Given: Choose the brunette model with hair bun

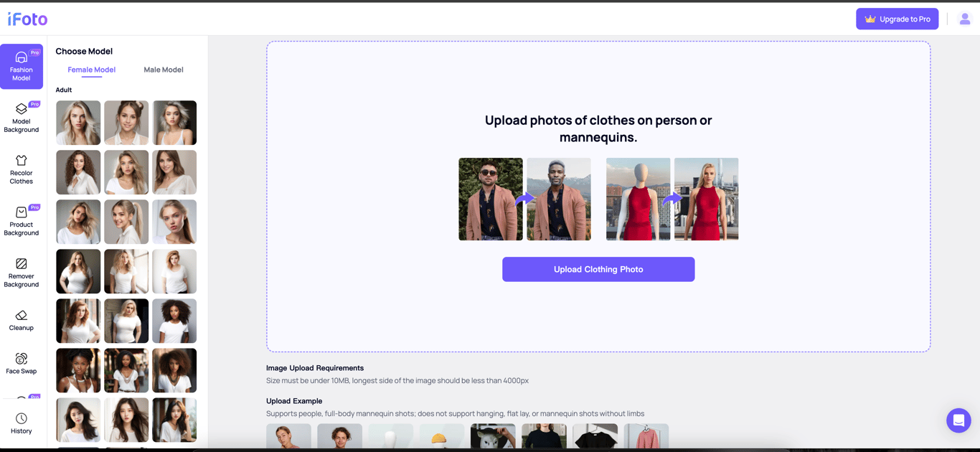Looking at the screenshot, I should tap(126, 123).
